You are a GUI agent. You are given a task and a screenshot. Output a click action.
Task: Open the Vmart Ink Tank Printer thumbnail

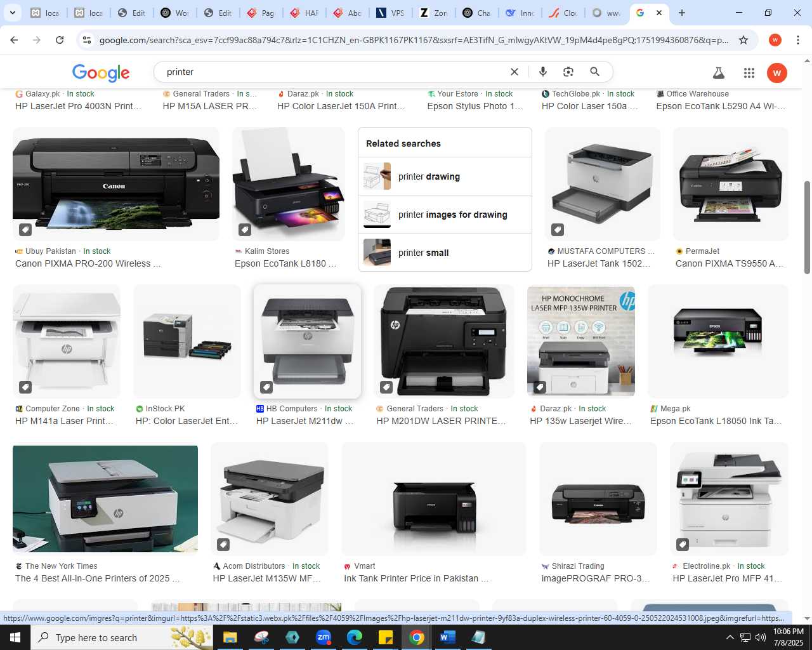pos(434,499)
